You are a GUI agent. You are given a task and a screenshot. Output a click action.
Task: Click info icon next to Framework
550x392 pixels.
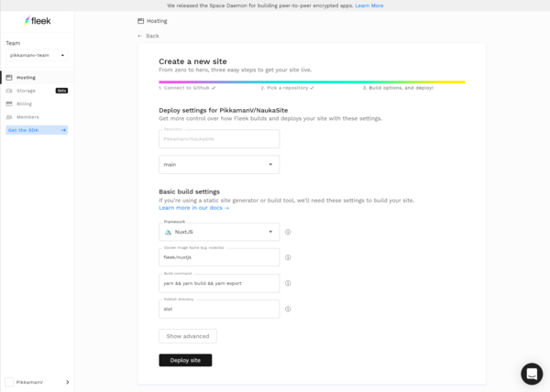pos(288,232)
